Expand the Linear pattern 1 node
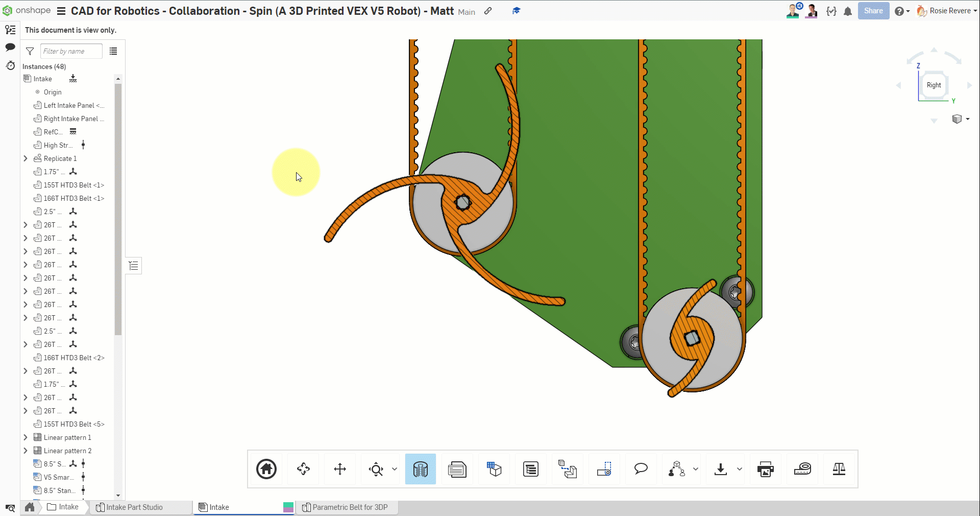 coord(26,437)
